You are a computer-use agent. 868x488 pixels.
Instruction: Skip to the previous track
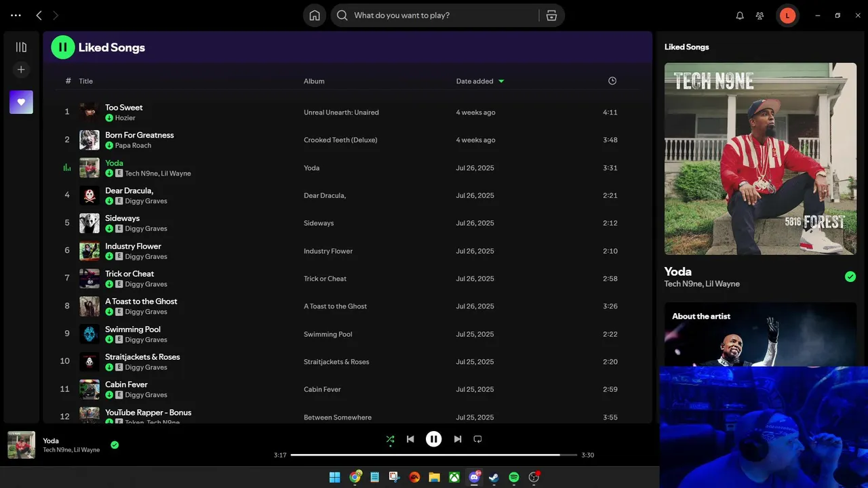[x=410, y=439]
